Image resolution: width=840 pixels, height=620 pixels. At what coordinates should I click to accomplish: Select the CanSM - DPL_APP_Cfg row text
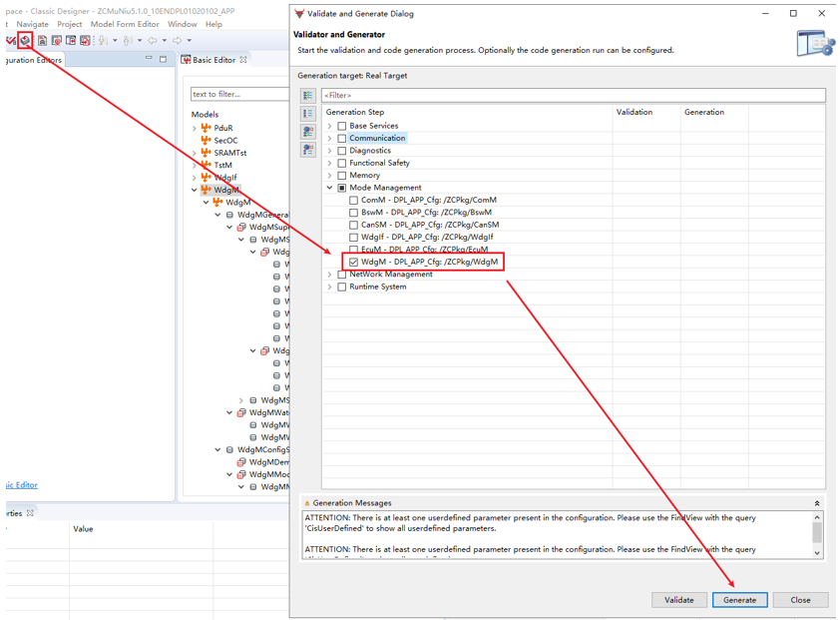coord(430,225)
